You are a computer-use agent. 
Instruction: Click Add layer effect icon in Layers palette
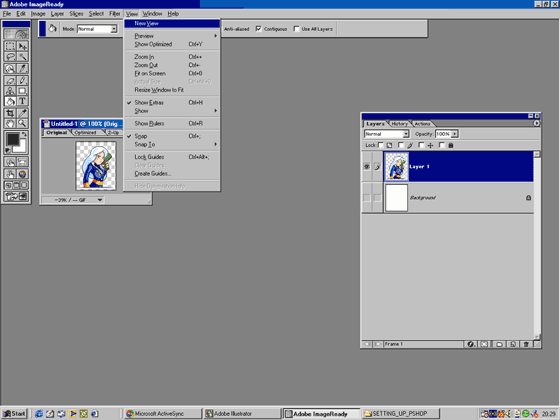click(x=471, y=344)
